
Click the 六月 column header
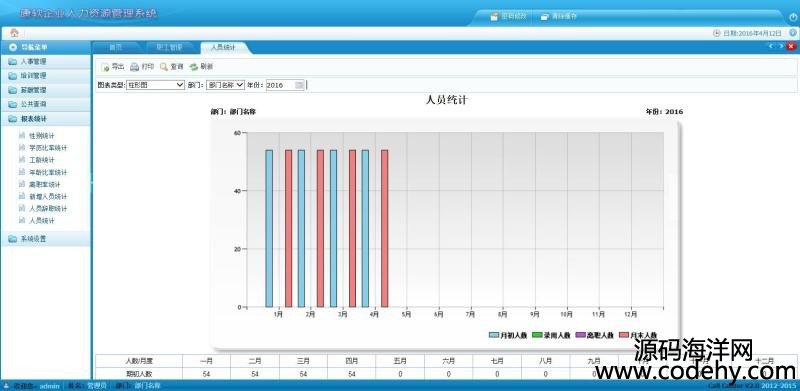click(x=448, y=361)
